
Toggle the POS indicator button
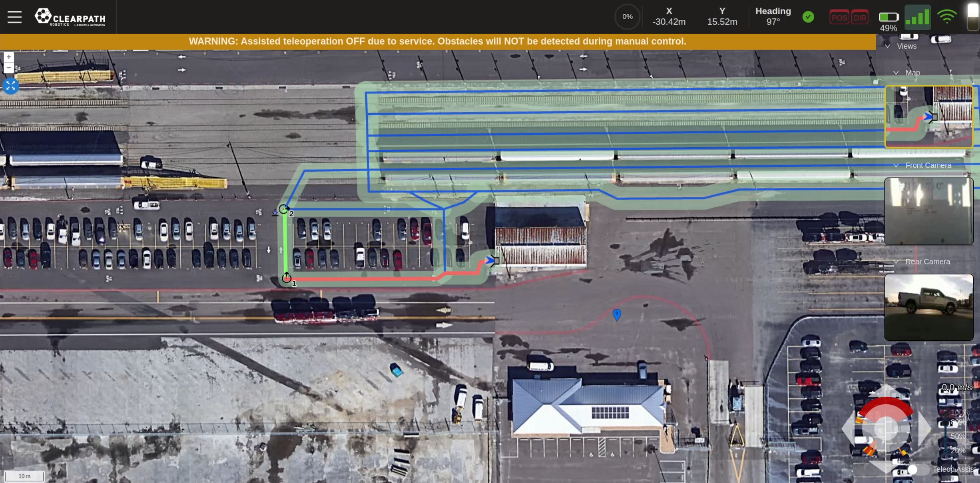pyautogui.click(x=839, y=18)
